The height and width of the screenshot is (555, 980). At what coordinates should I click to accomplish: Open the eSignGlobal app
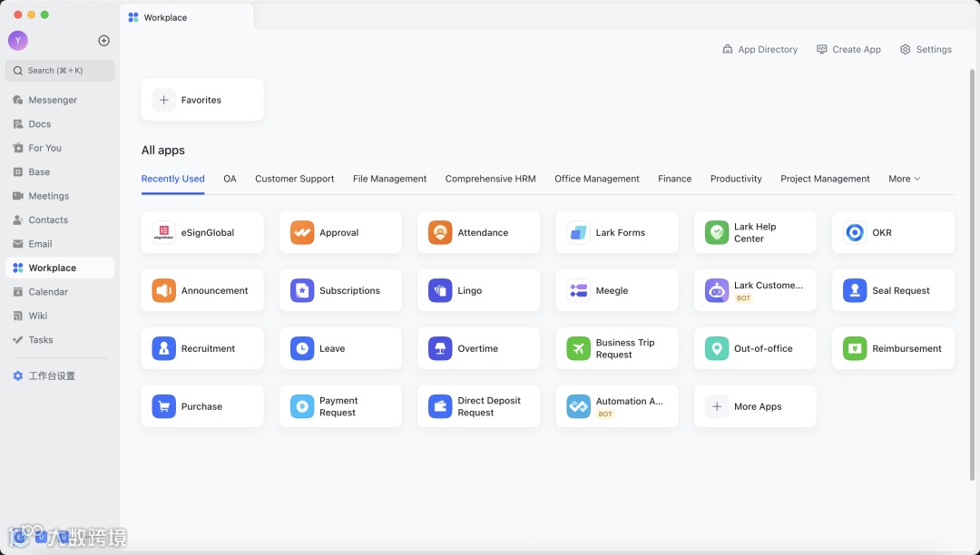coord(201,232)
